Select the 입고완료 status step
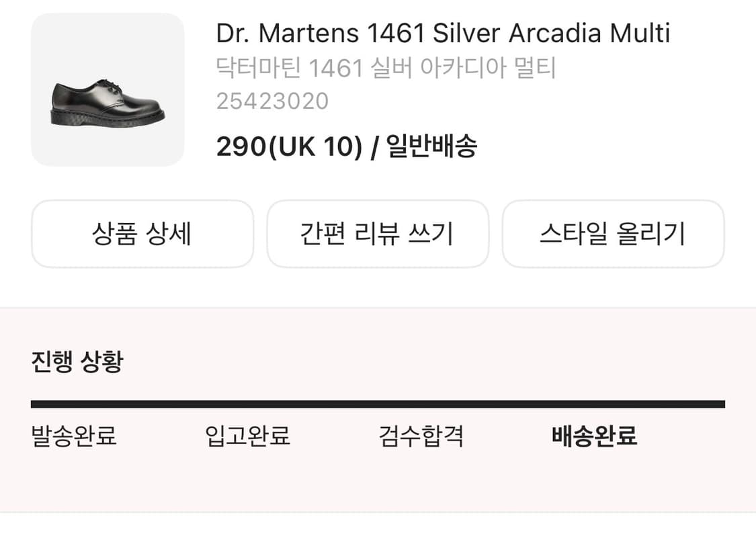 coord(248,436)
